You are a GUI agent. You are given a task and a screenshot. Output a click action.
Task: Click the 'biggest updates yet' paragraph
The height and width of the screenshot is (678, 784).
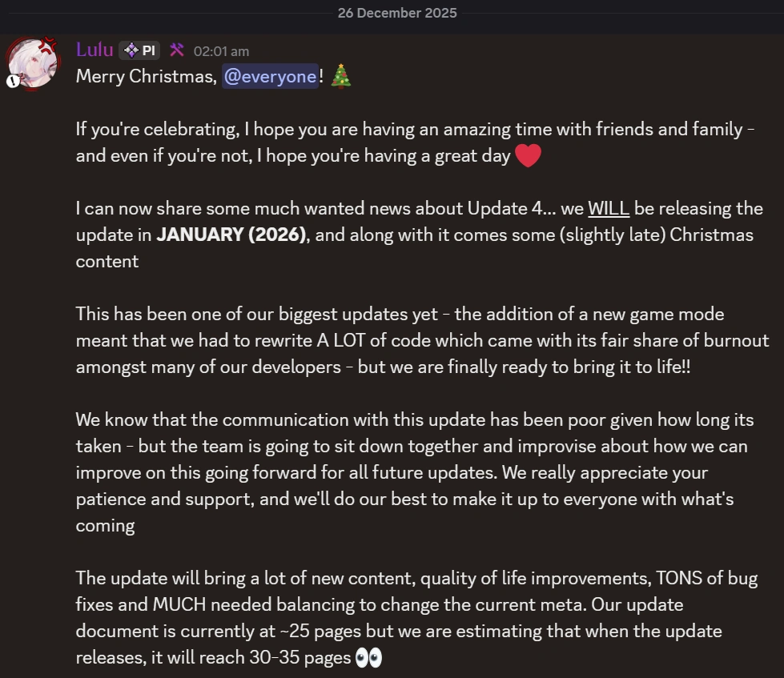point(416,340)
